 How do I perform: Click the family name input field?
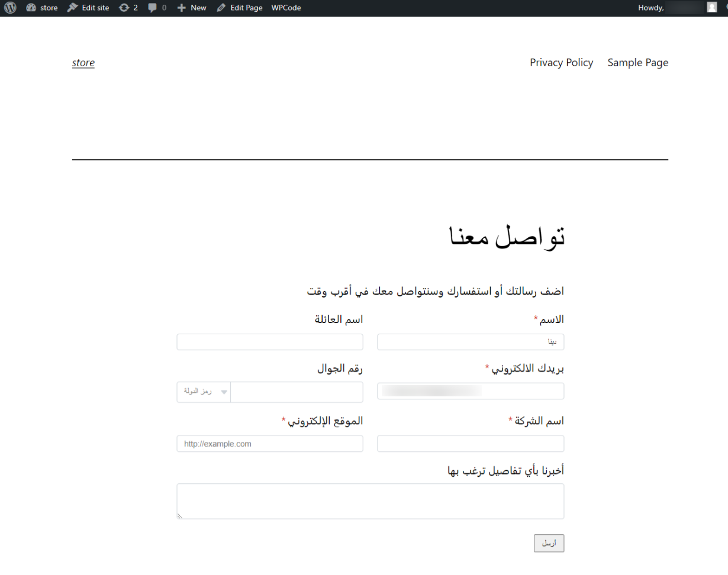click(x=269, y=342)
